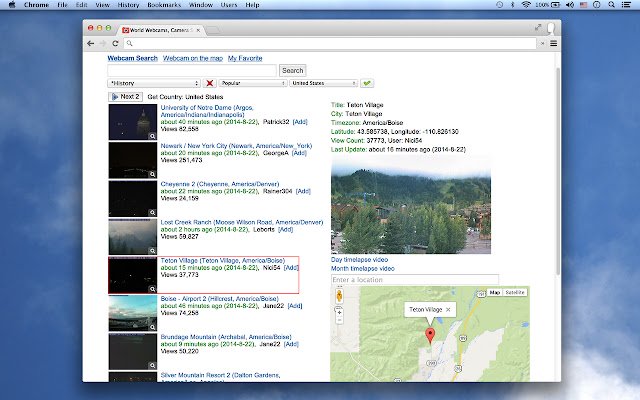
Task: Click the webcam search text field
Action: 192,71
